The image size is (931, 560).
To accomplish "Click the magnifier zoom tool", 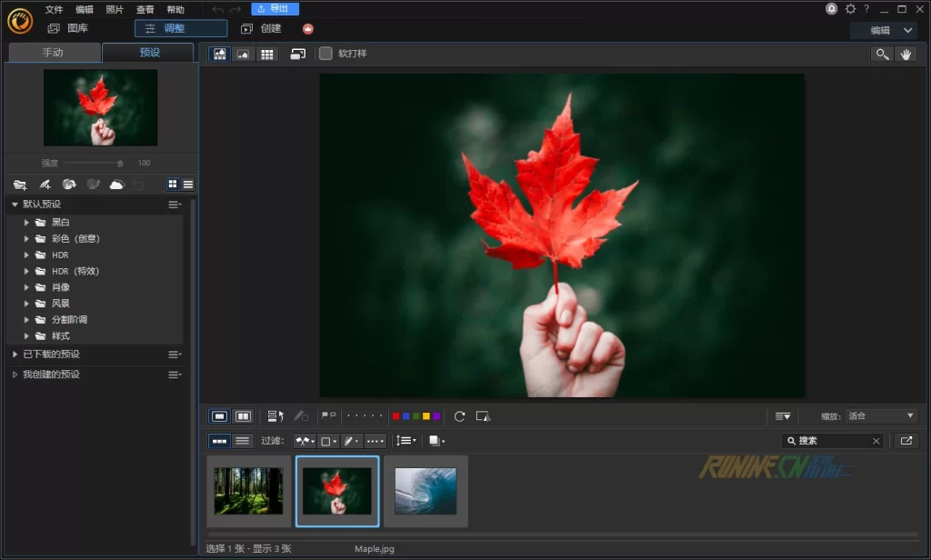I will [881, 55].
